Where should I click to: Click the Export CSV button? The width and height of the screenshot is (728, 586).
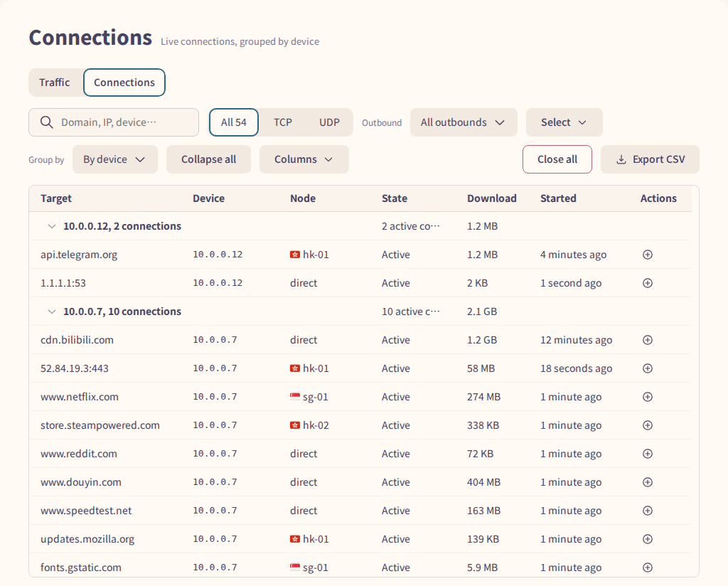[x=650, y=159]
